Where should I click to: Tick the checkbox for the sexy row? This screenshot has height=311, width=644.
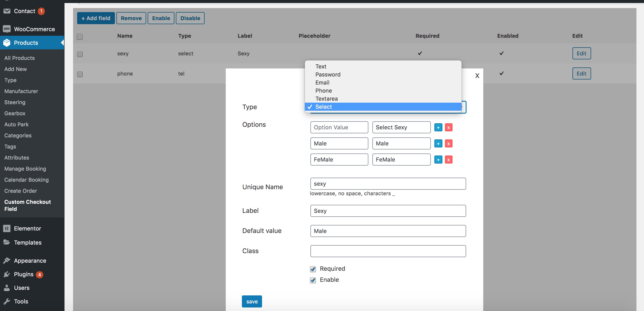tap(80, 54)
